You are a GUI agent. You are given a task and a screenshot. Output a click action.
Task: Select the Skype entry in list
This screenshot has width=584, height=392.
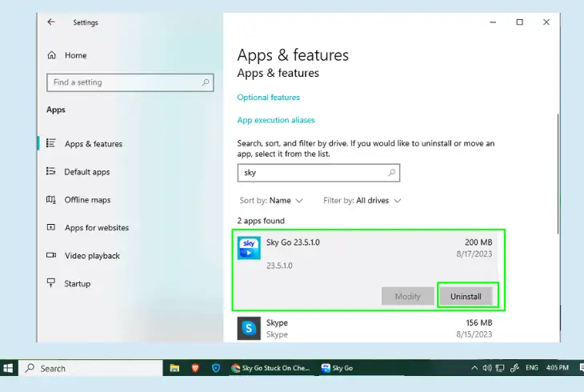[365, 328]
